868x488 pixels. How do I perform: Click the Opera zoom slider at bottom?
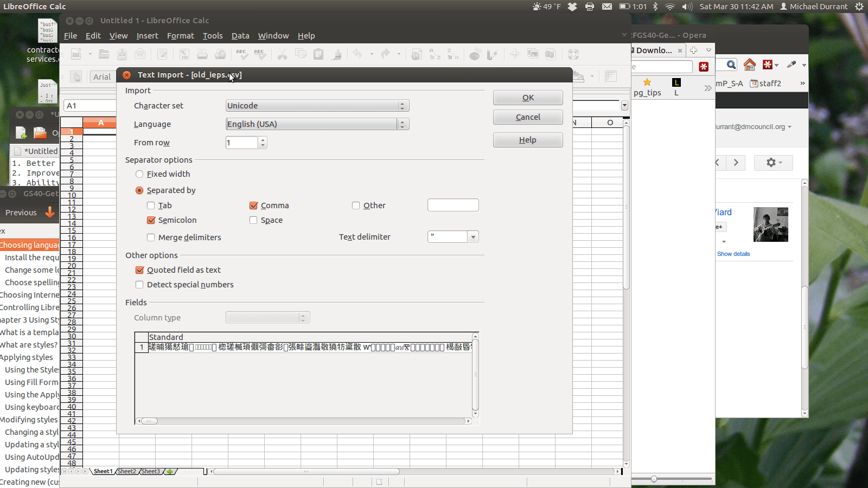pos(673,479)
